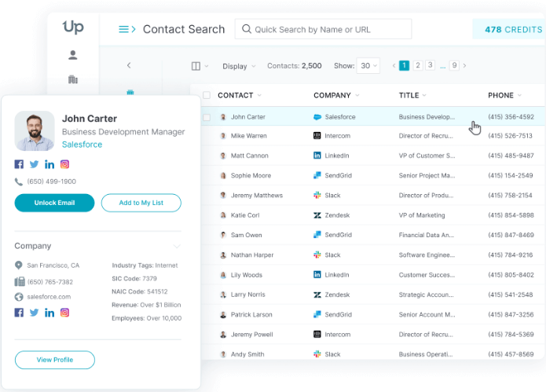Click the phone icon beside (650) 499-1900
Image resolution: width=546 pixels, height=392 pixels.
coord(18,181)
